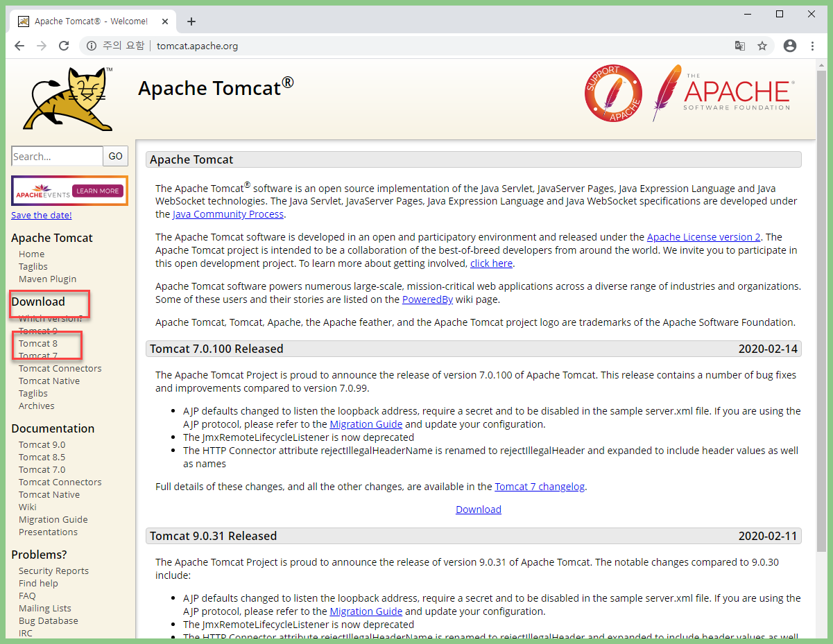This screenshot has width=833, height=644.
Task: Open Which version? download link
Action: (51, 318)
